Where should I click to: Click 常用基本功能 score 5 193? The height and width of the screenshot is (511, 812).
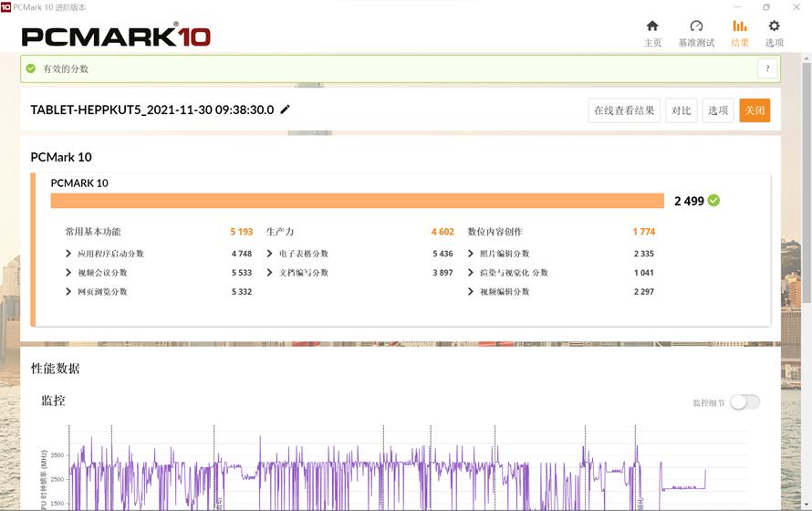[242, 232]
